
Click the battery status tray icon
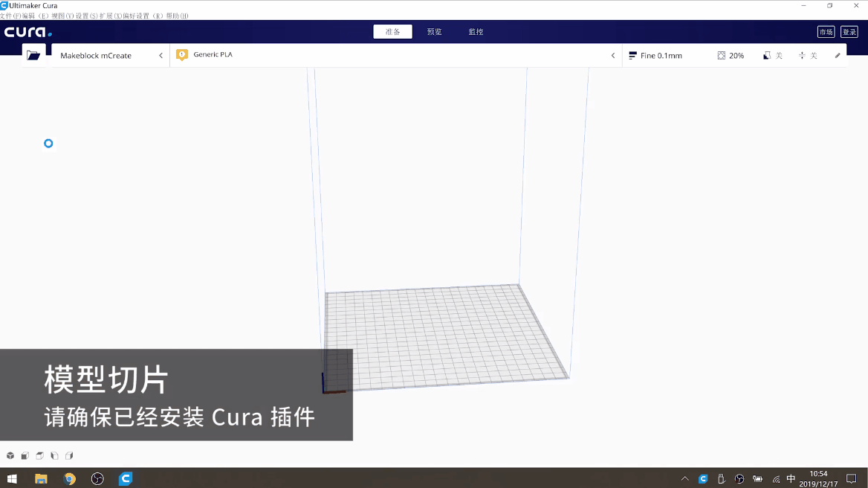tap(758, 479)
